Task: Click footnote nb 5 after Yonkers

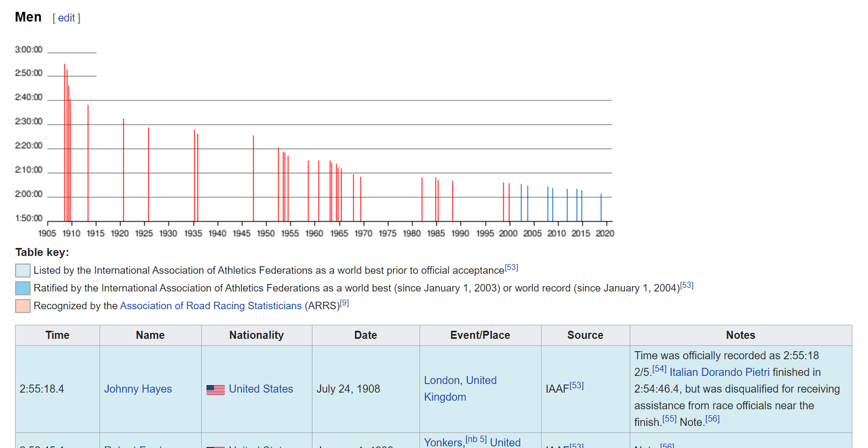Action: [476, 439]
